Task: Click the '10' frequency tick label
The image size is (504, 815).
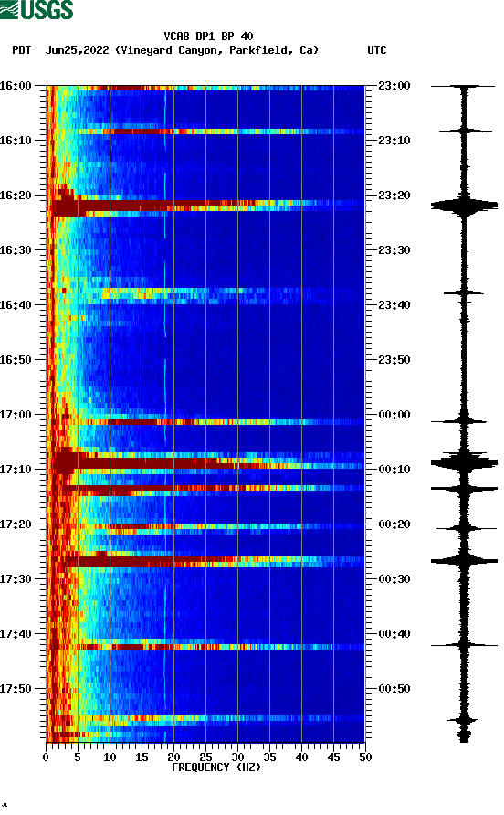Action: point(110,757)
